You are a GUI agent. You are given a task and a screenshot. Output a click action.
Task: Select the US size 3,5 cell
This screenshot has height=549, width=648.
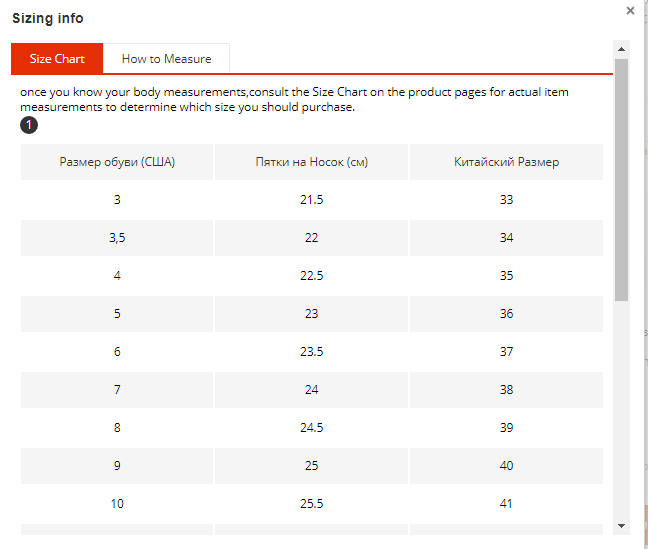[x=117, y=238]
